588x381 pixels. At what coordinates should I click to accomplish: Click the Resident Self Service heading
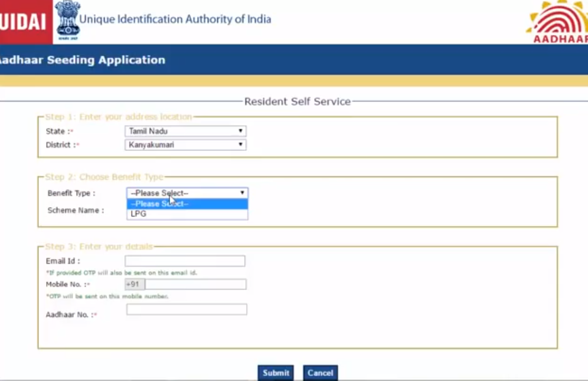pyautogui.click(x=297, y=101)
